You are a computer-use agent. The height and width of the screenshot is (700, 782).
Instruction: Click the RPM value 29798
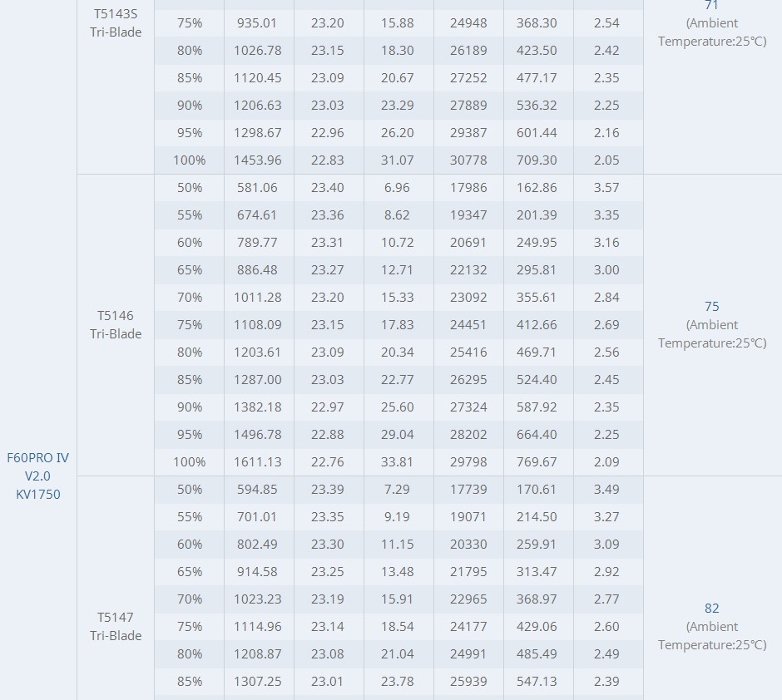click(x=468, y=461)
